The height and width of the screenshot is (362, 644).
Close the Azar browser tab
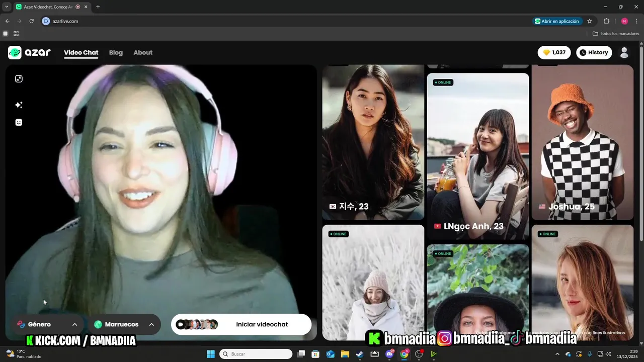click(86, 7)
